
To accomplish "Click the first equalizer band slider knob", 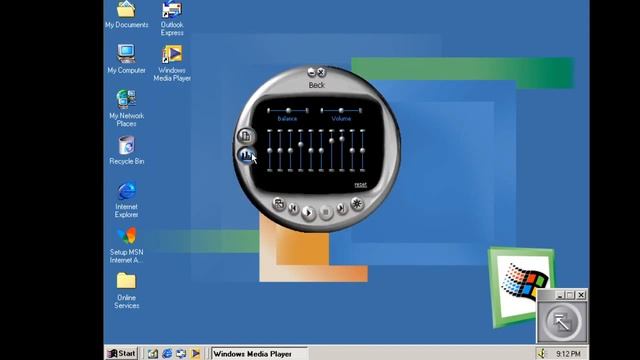I will [x=269, y=151].
